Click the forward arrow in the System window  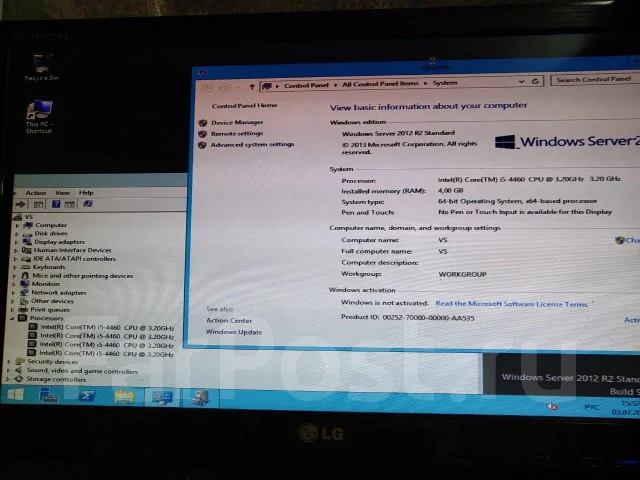(224, 87)
